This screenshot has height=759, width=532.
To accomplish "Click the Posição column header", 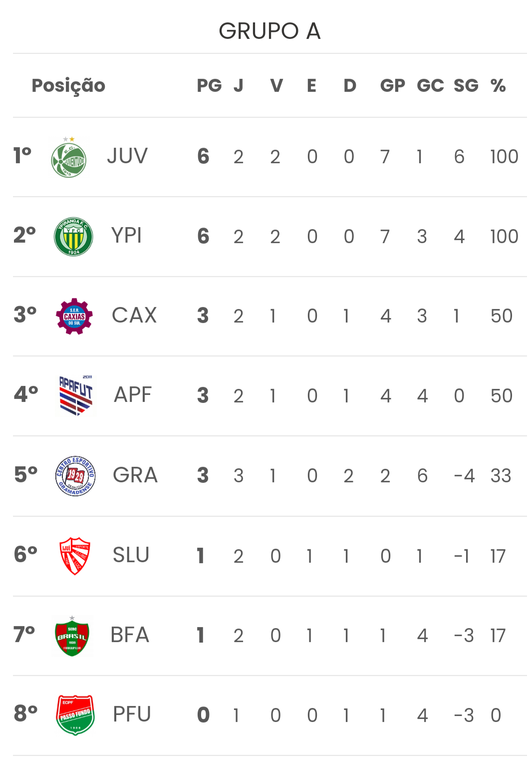I will pos(68,85).
